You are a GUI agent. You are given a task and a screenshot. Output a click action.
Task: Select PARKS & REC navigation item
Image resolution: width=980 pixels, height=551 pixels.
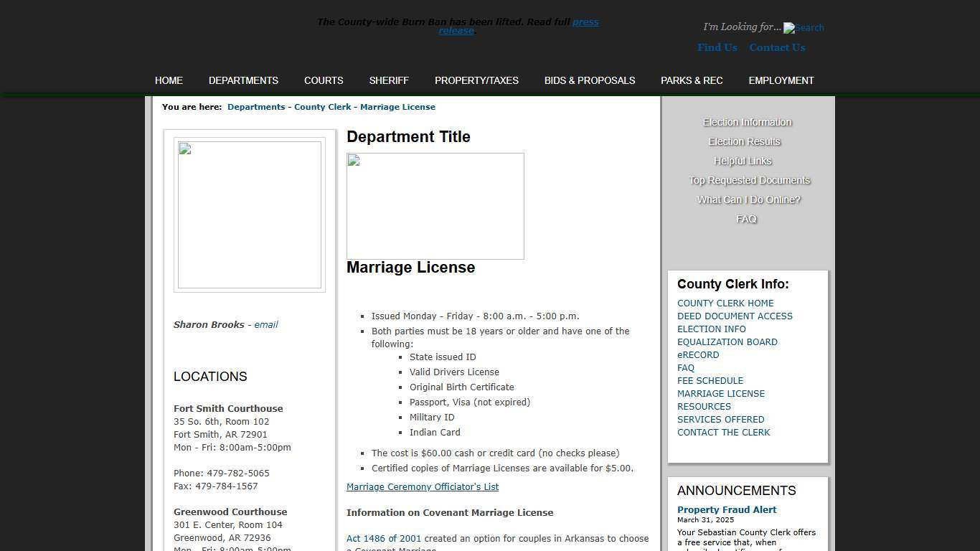[x=692, y=80]
